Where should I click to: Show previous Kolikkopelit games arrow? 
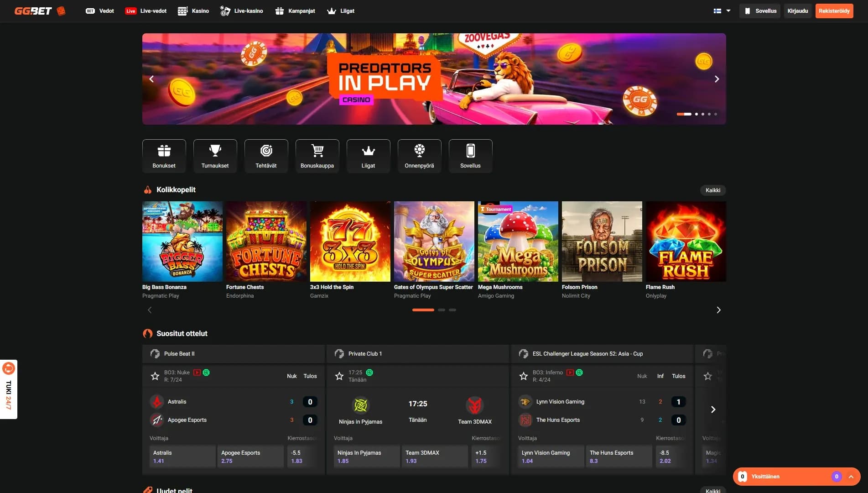click(150, 310)
